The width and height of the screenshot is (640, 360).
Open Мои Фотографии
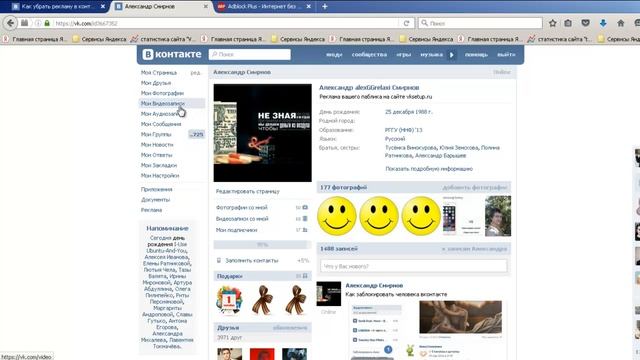(162, 93)
